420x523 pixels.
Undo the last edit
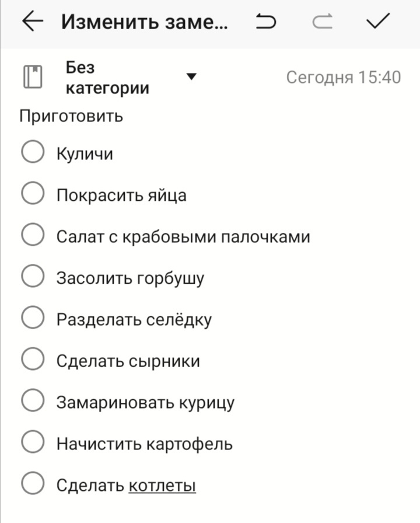[266, 22]
